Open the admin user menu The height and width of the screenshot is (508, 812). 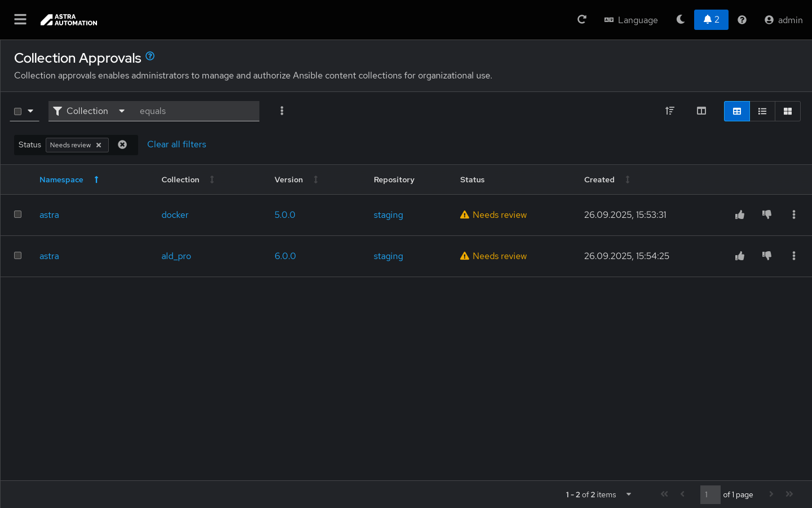point(783,20)
